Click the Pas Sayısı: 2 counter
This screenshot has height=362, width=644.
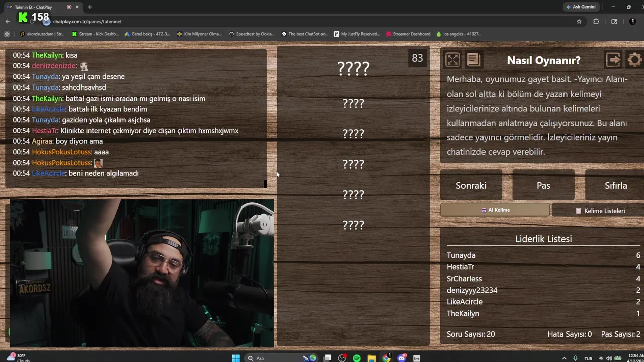[620, 334]
